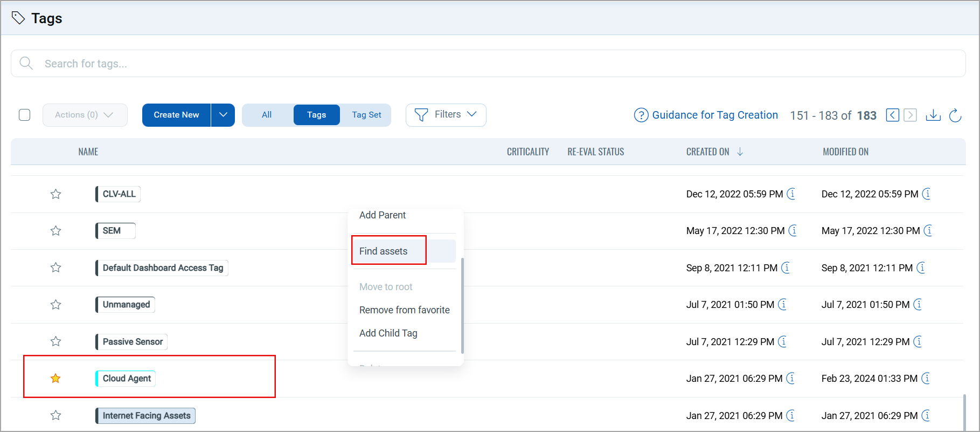Refresh the tags list
980x432 pixels.
[955, 115]
